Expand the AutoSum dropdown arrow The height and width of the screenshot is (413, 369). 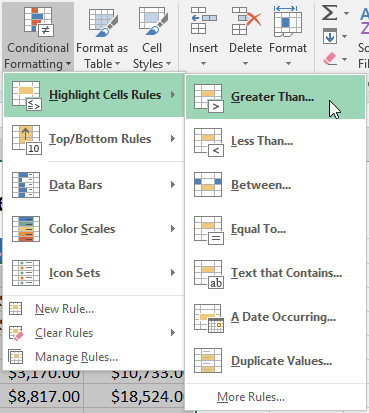346,13
